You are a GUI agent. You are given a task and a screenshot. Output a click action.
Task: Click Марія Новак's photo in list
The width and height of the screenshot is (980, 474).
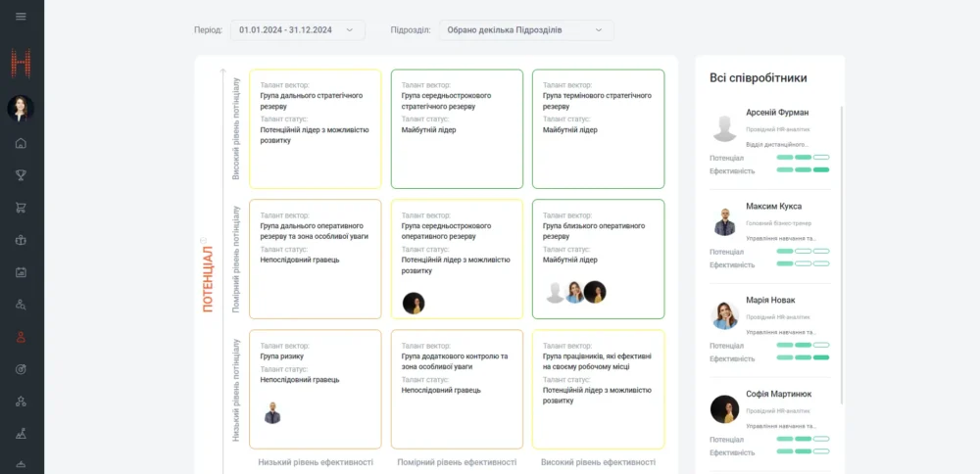click(x=725, y=315)
